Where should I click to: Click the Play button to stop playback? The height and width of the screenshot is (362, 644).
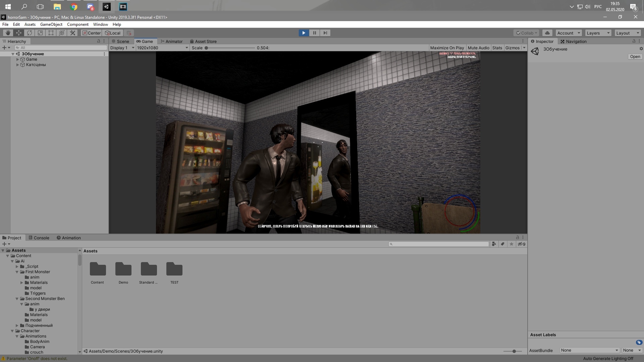(304, 33)
